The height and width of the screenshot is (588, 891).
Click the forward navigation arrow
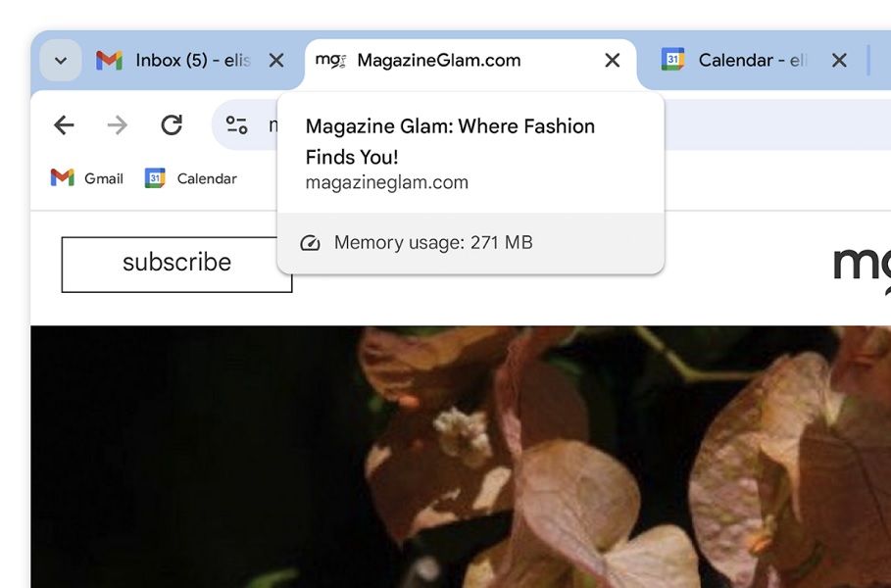[x=117, y=125]
